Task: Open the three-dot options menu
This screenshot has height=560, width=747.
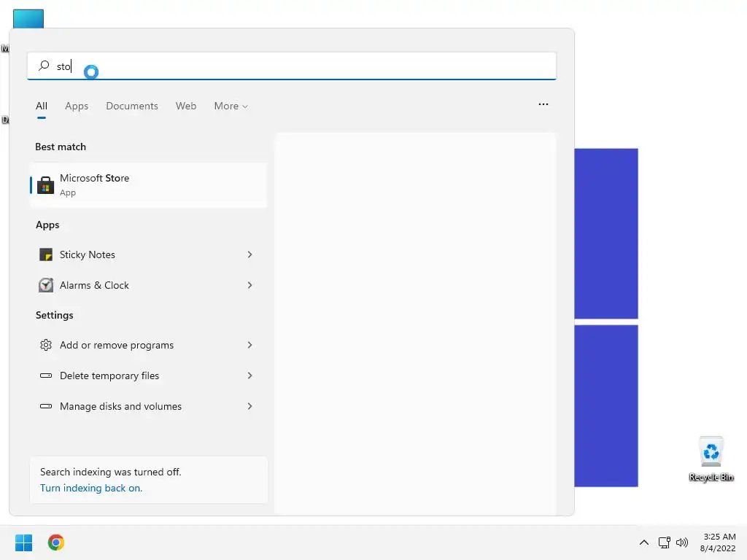Action: (543, 104)
